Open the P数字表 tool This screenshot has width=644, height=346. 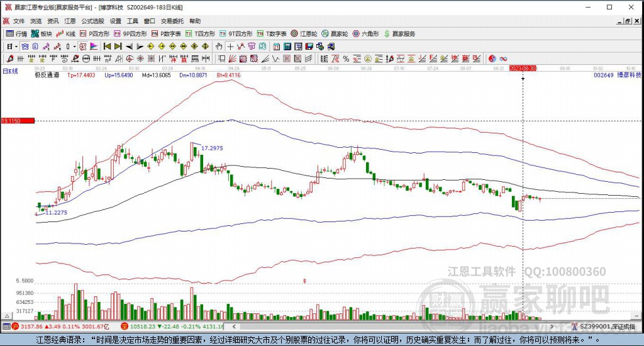click(x=166, y=34)
